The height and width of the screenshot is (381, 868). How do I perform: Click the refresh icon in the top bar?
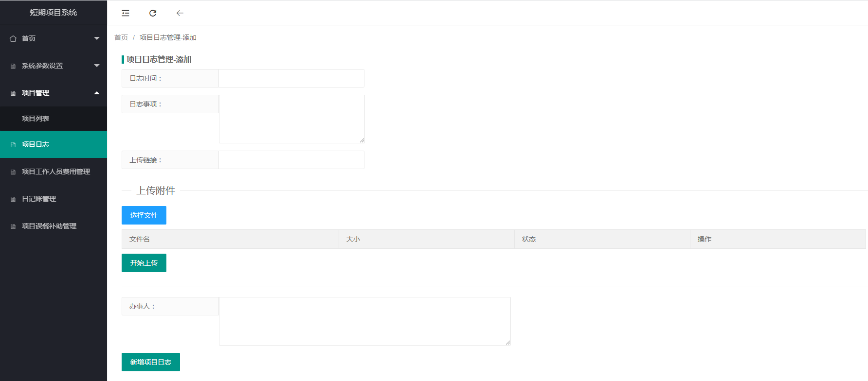(153, 13)
